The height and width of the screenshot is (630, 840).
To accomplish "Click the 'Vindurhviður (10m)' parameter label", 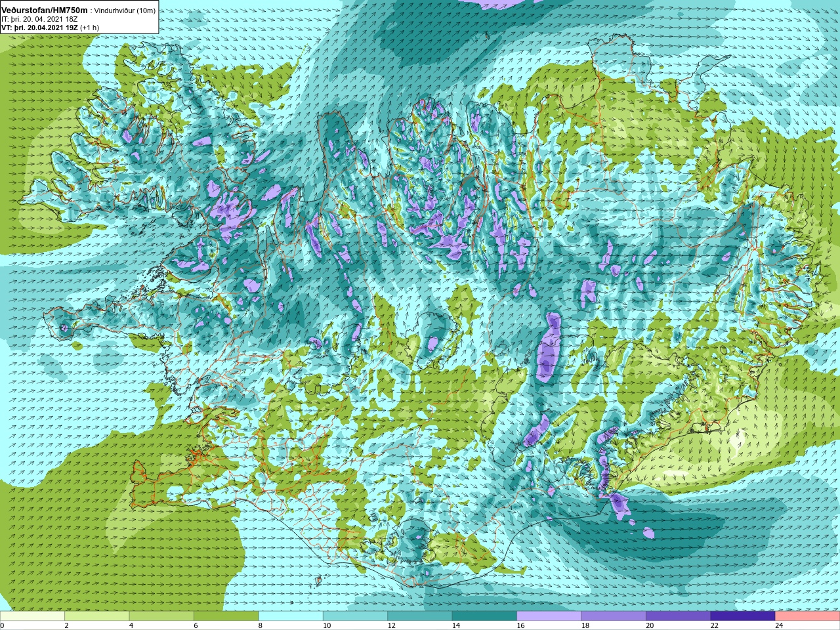I will point(125,10).
